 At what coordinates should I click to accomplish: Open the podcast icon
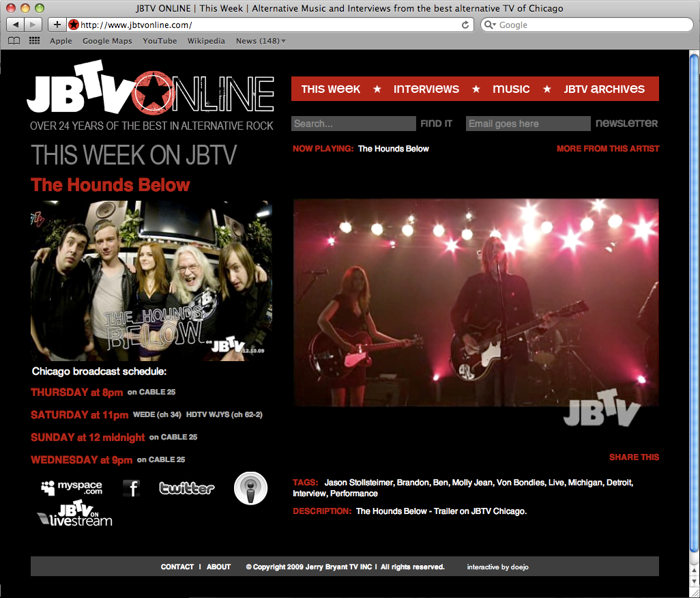[x=250, y=488]
